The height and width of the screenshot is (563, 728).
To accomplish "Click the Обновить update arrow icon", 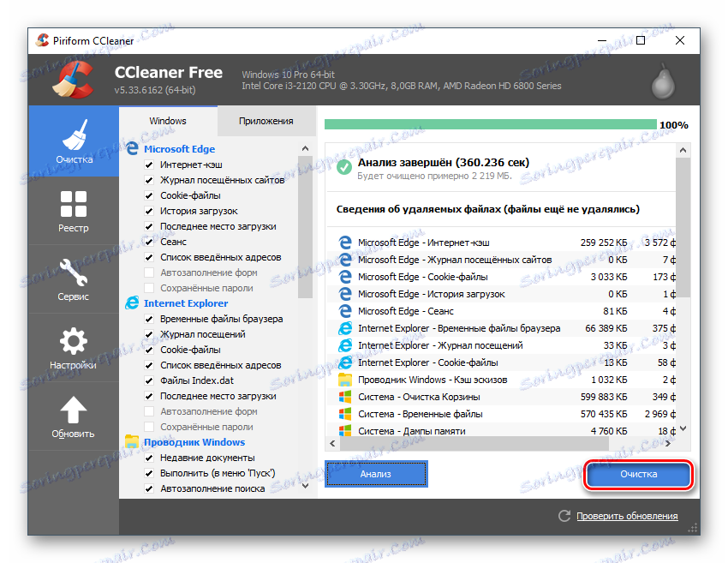I will coord(73,411).
